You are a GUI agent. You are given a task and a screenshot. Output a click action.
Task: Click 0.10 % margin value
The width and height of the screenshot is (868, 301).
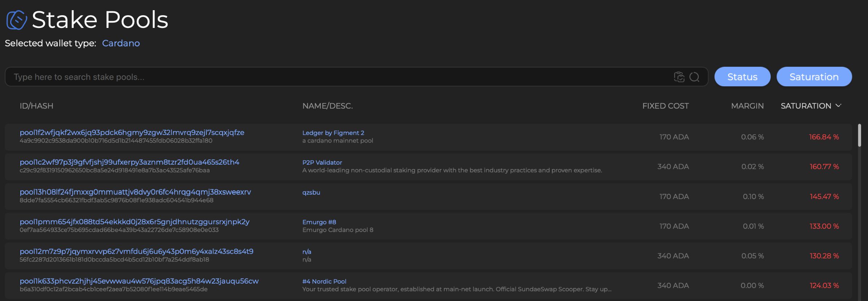point(753,197)
